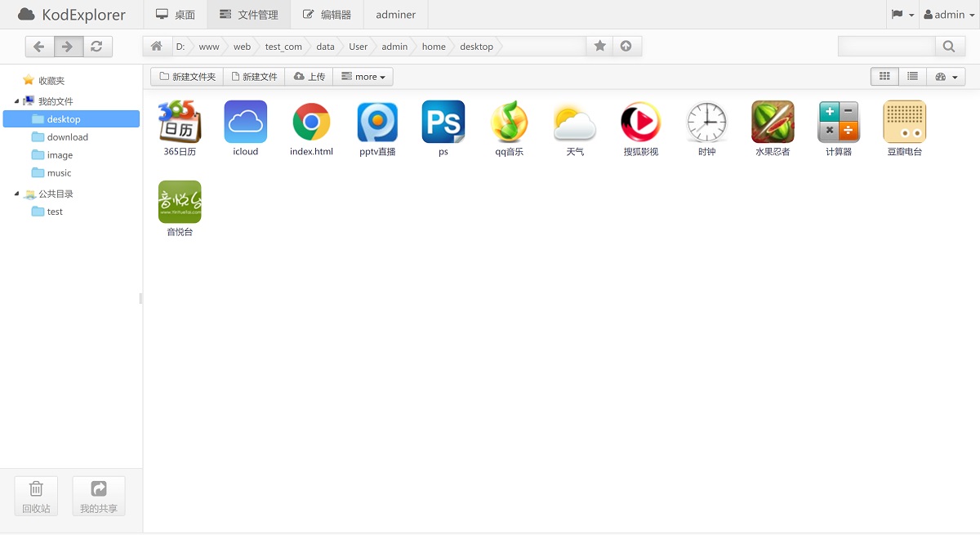Viewport: 980px width, 535px height.
Task: Click the sidebar collapse handle
Action: [x=141, y=298]
